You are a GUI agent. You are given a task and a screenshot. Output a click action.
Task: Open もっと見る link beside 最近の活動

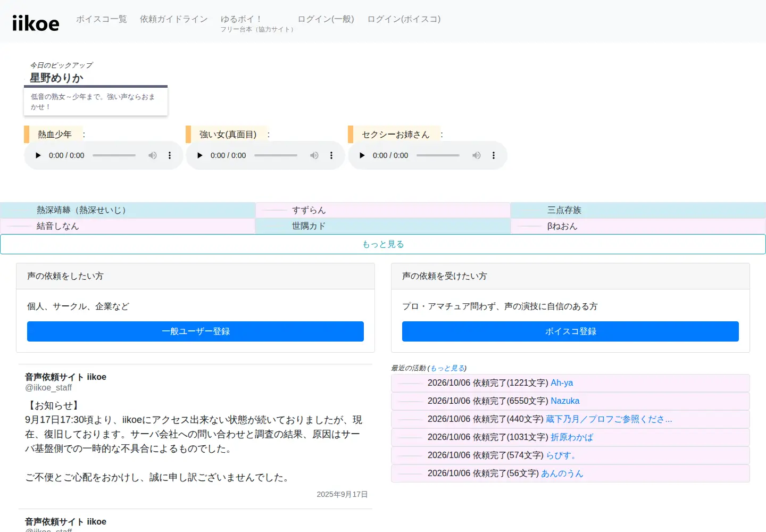pos(447,368)
